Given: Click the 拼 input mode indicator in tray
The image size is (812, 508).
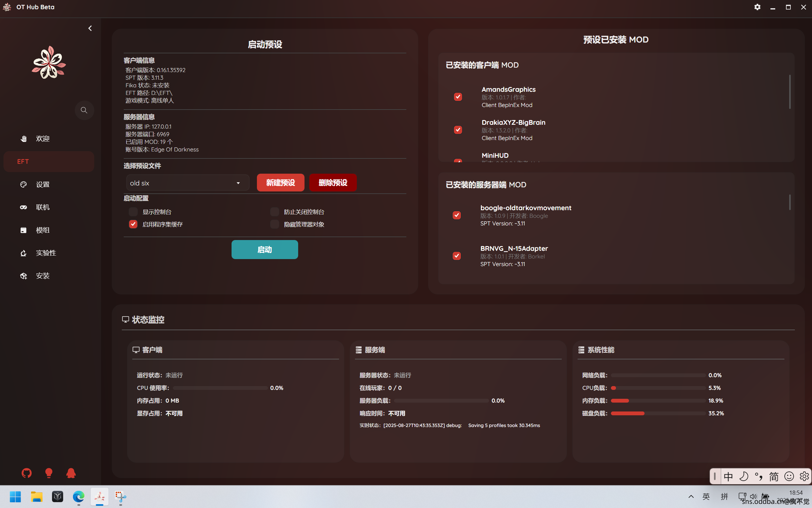Looking at the screenshot, I should point(724,497).
